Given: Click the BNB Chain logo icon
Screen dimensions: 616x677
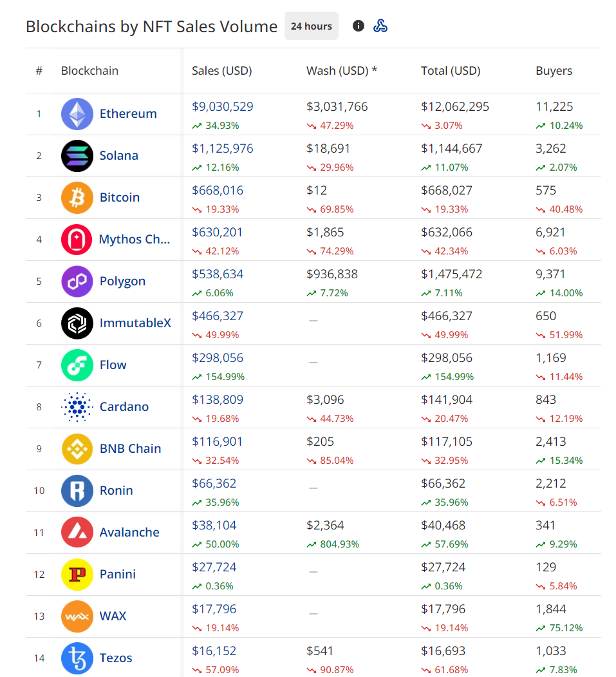Looking at the screenshot, I should [x=77, y=449].
